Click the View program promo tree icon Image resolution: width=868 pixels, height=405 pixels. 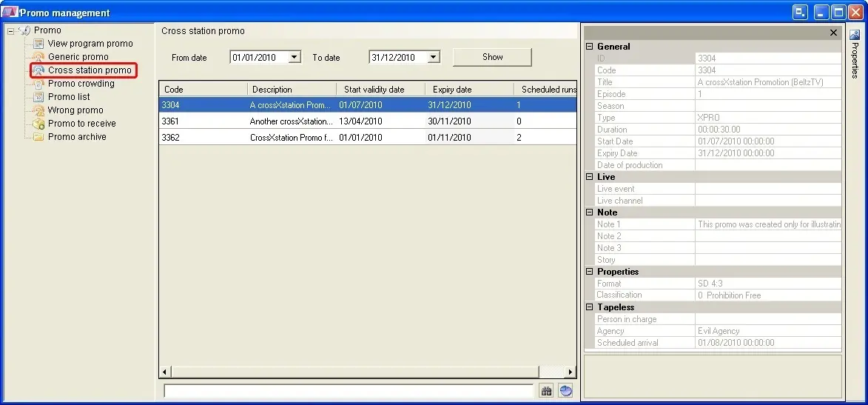point(38,44)
